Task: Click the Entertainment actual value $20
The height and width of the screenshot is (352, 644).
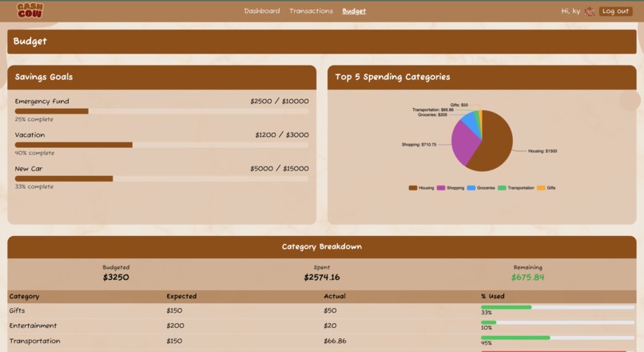Action: coord(330,326)
